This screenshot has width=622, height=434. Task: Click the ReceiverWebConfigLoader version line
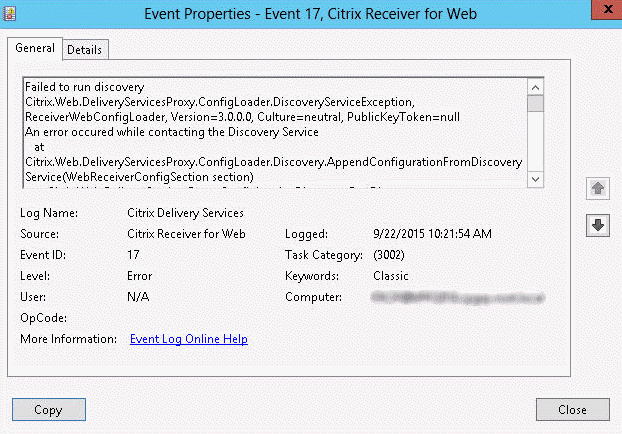(242, 117)
